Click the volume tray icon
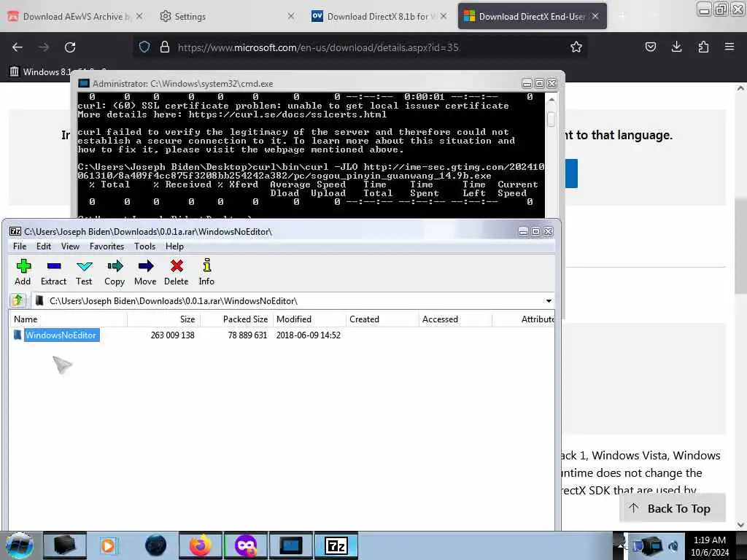The width and height of the screenshot is (747, 560). (673, 545)
